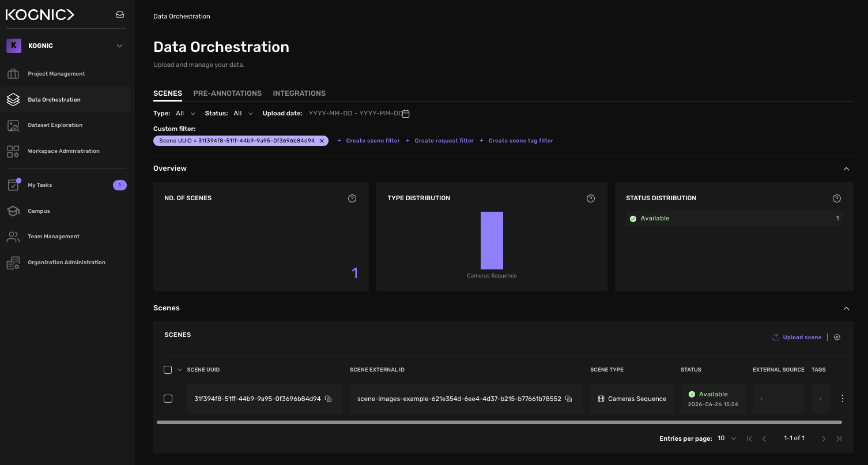Viewport: 868px width, 465px height.
Task: Expand the KOGNIC workspace switcher
Action: pyautogui.click(x=120, y=46)
